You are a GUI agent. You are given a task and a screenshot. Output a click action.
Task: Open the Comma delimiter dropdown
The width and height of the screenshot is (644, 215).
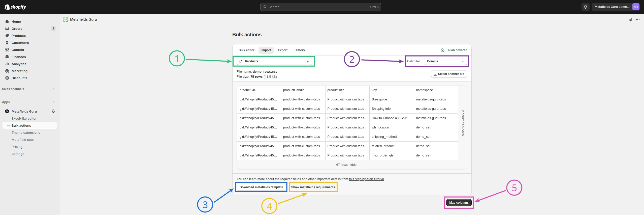(x=445, y=61)
